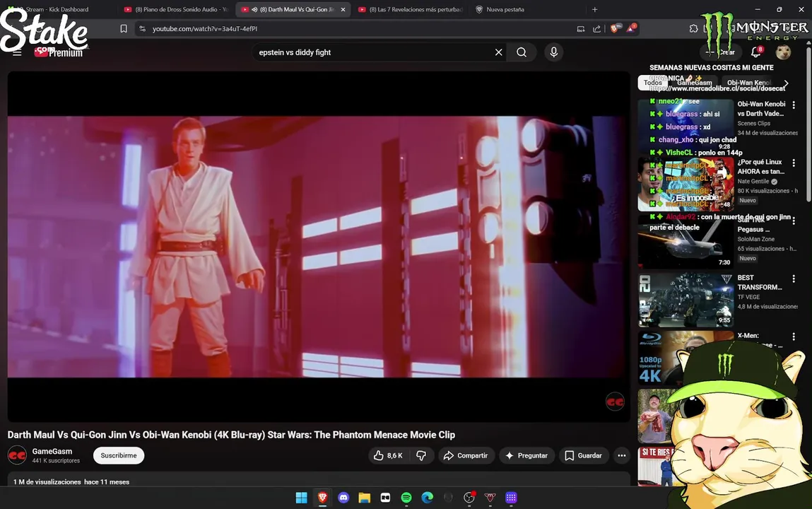Open options for BEST TRANSFORM... video
This screenshot has width=812, height=509.
click(x=794, y=279)
